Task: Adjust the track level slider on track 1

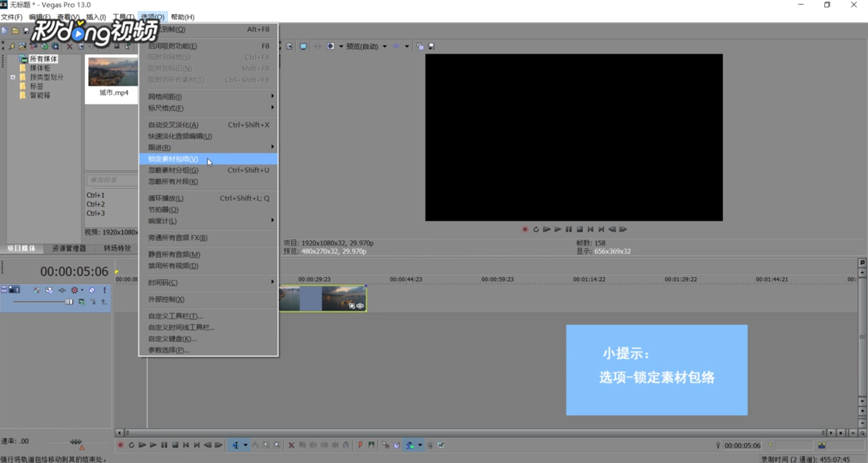Action: (69, 302)
